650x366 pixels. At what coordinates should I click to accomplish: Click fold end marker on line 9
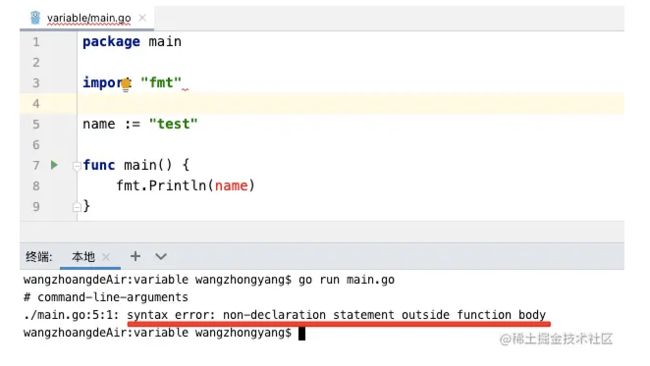(x=77, y=206)
